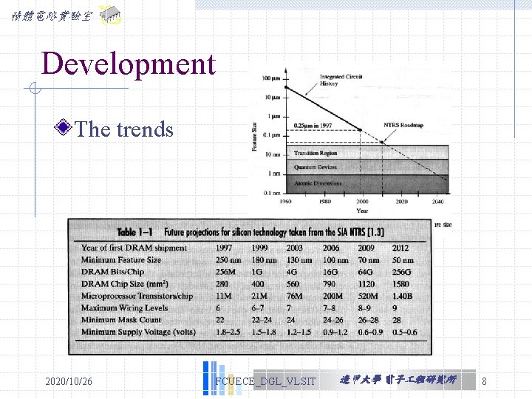Click the '256G' DRAM bits cell
The image size is (532, 399).
402,272
